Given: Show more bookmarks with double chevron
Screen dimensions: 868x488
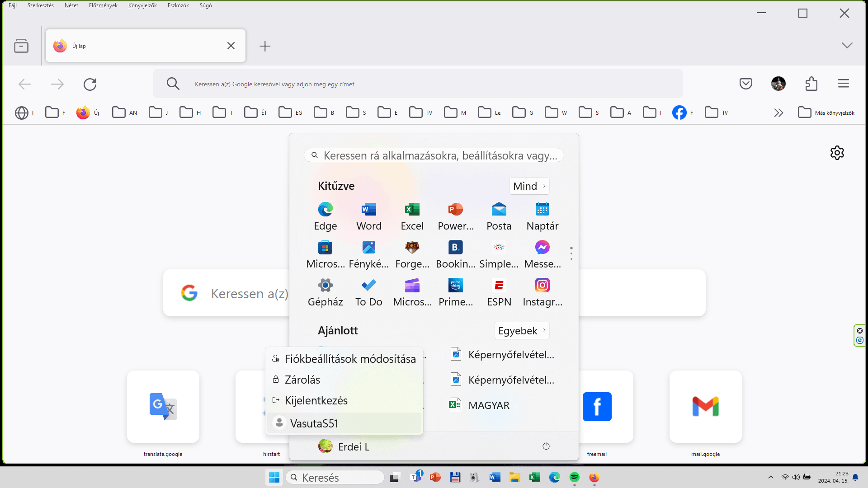Looking at the screenshot, I should [778, 113].
